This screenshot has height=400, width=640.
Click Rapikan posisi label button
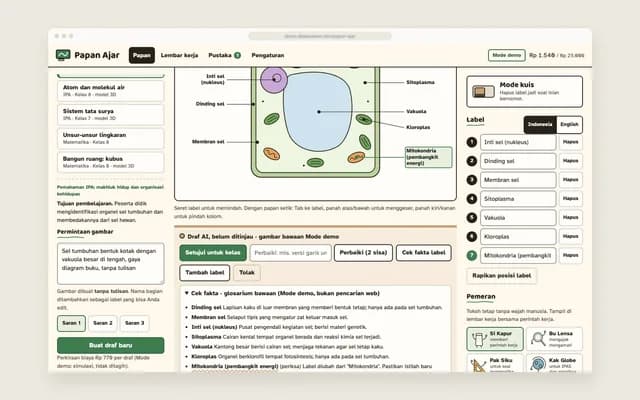click(x=502, y=276)
